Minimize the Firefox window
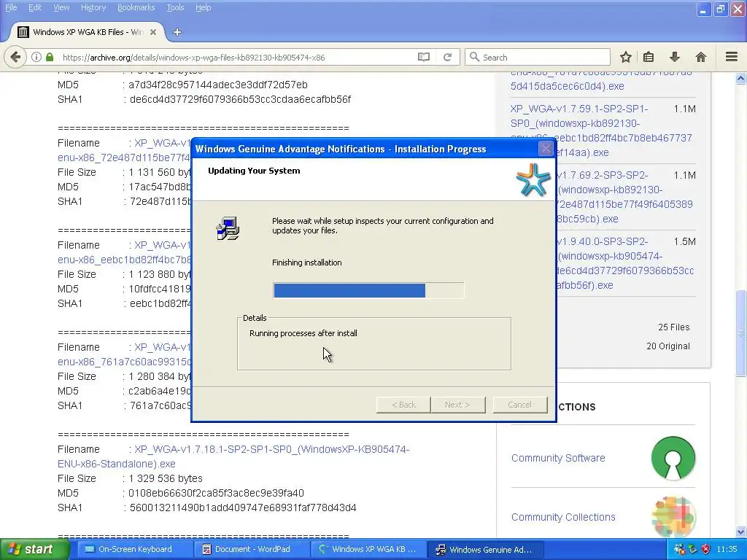747x560 pixels. click(x=703, y=9)
